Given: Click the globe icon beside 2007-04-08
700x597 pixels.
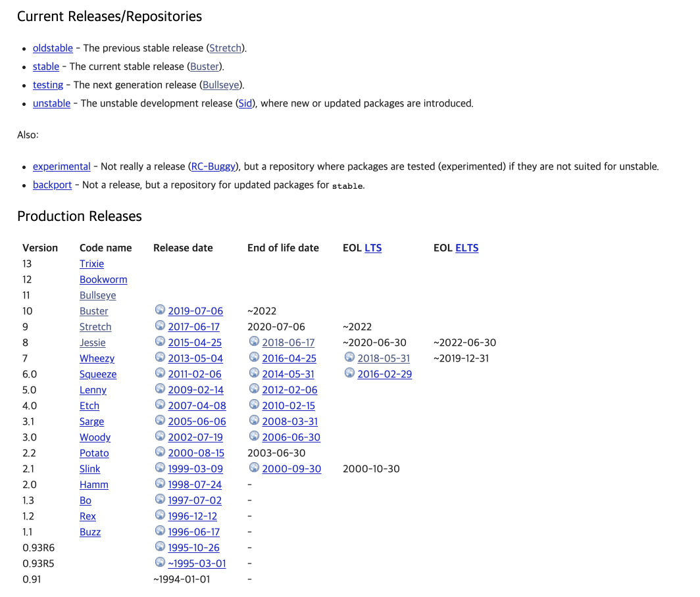Looking at the screenshot, I should pyautogui.click(x=160, y=404).
